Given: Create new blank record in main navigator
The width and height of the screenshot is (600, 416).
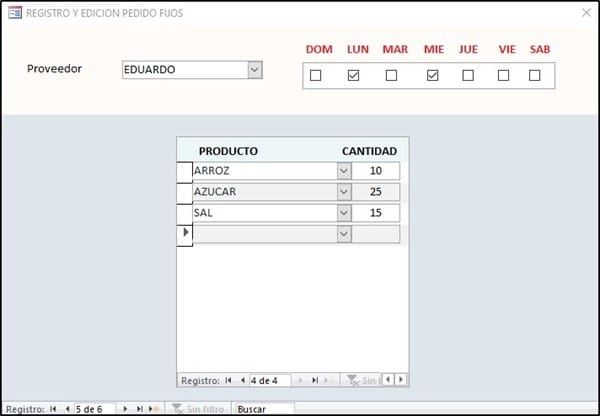Looking at the screenshot, I should coord(153,409).
